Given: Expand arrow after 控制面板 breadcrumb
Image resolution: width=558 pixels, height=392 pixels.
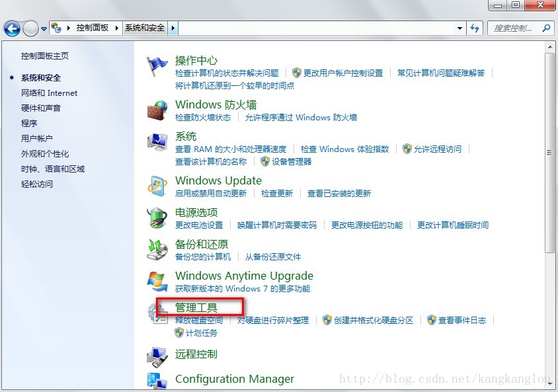Looking at the screenshot, I should (x=116, y=28).
